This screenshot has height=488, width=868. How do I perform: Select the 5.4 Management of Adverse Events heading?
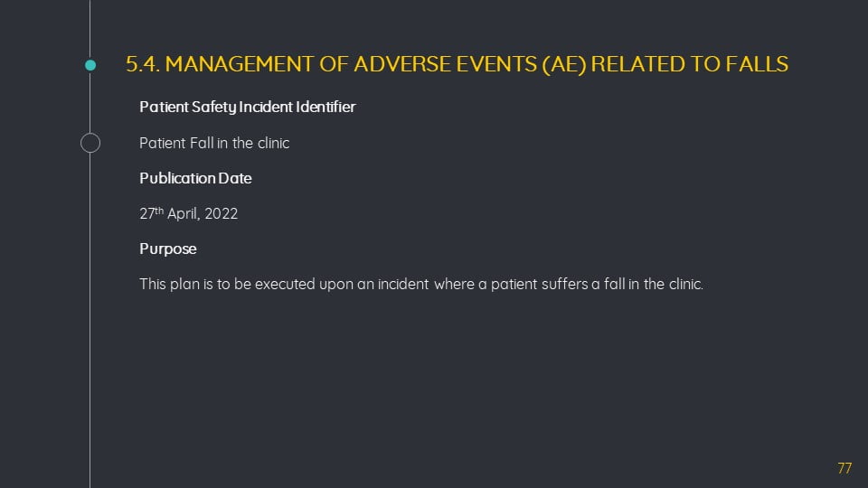point(457,64)
